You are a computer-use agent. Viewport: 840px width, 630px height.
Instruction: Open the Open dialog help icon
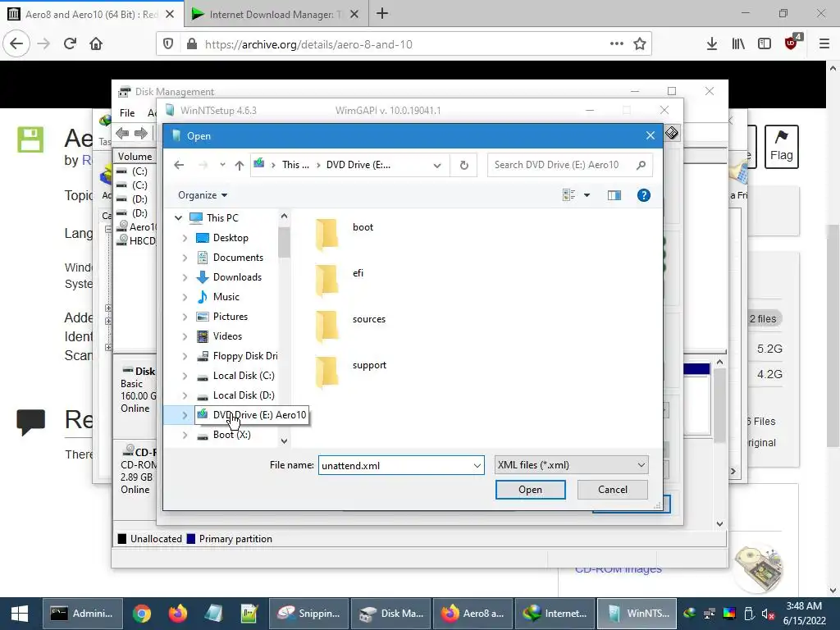[643, 195]
